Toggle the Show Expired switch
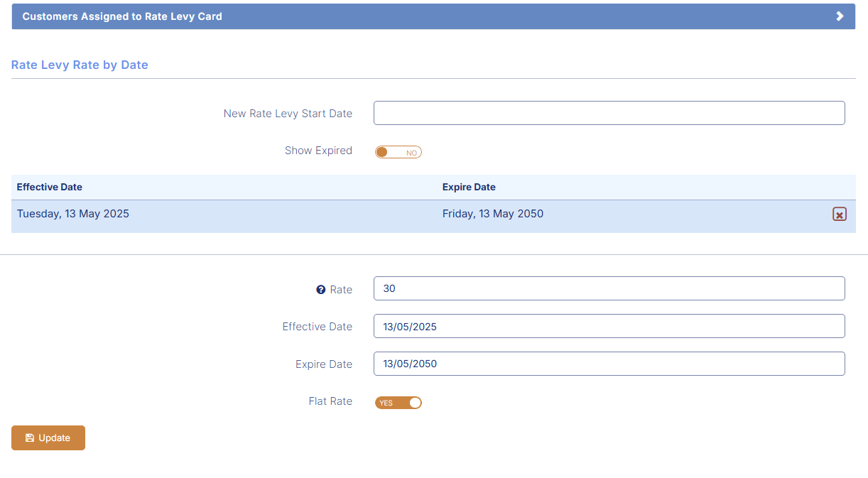This screenshot has height=478, width=868. coord(398,152)
